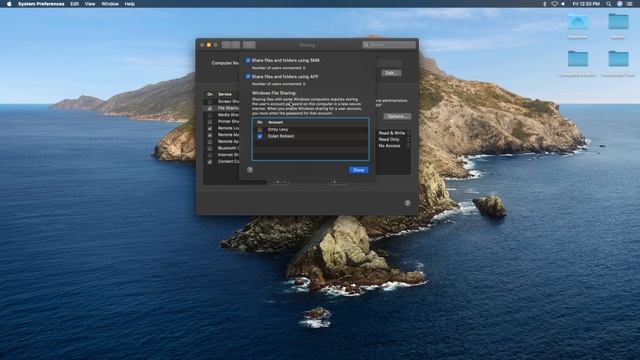Screen dimensions: 640x360
Task: Enable the Printer Sharing service checkbox
Action: [x=210, y=121]
